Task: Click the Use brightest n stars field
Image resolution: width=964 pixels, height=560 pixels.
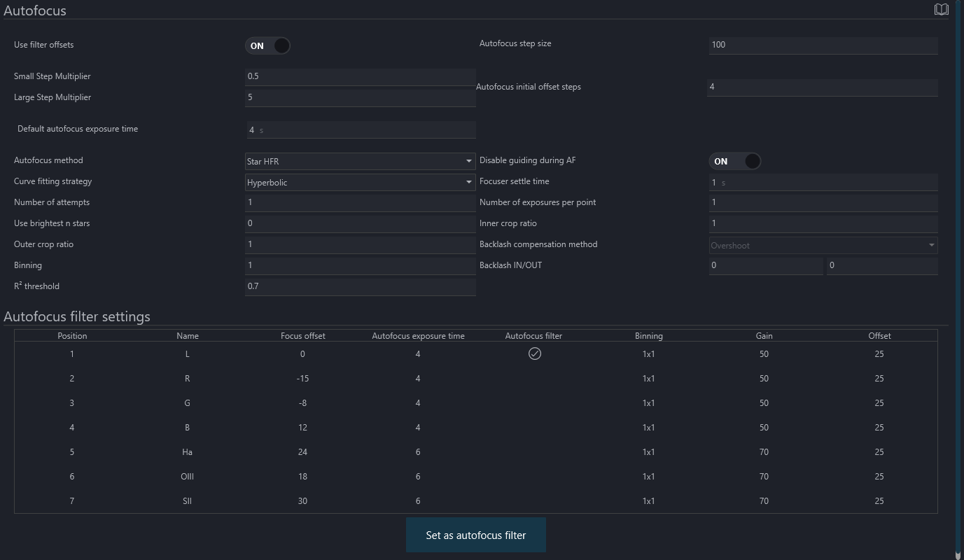Action: (x=360, y=223)
